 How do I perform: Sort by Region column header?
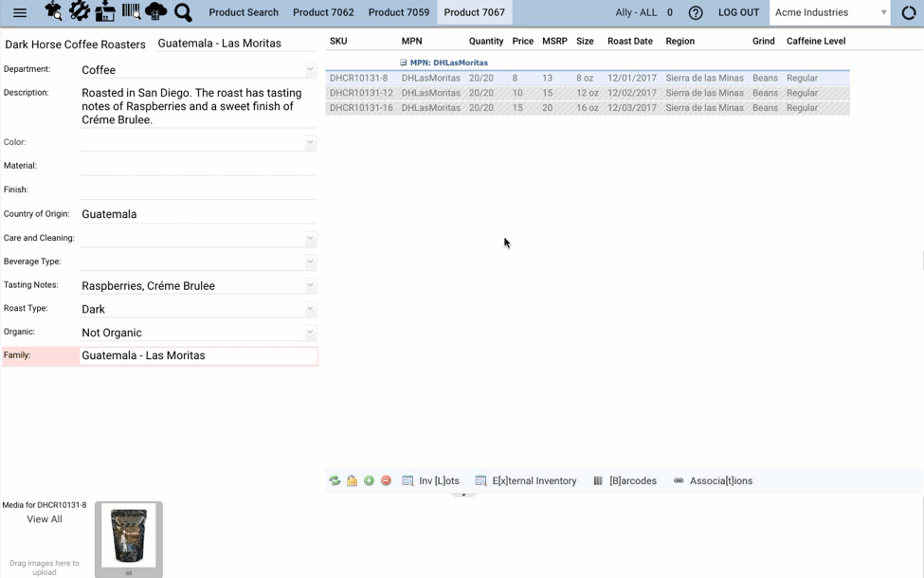coord(680,41)
